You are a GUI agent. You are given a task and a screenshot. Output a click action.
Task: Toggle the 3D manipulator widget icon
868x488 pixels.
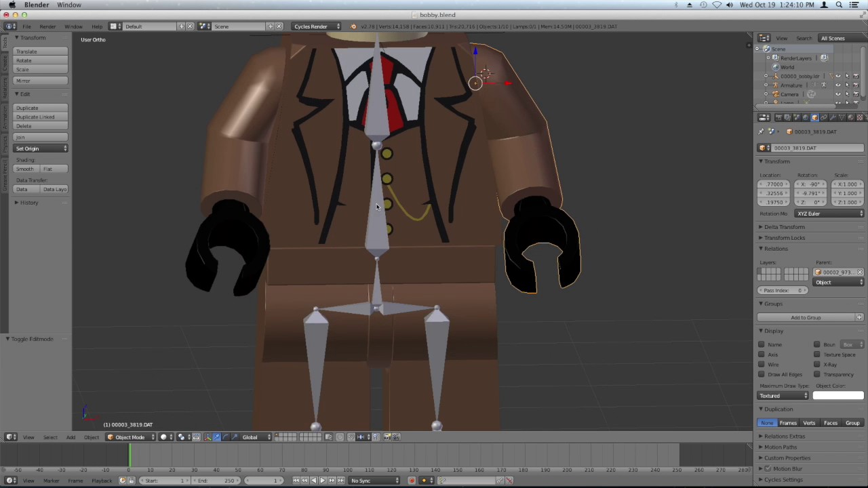(207, 437)
